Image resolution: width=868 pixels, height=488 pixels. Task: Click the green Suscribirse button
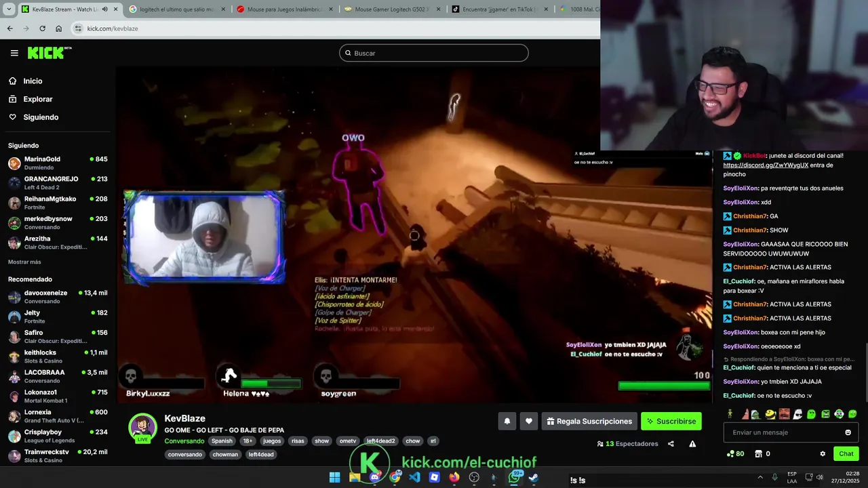[671, 421]
